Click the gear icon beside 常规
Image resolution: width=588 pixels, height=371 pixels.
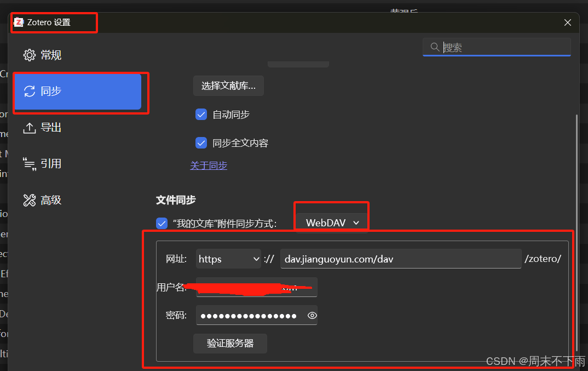pyautogui.click(x=29, y=55)
